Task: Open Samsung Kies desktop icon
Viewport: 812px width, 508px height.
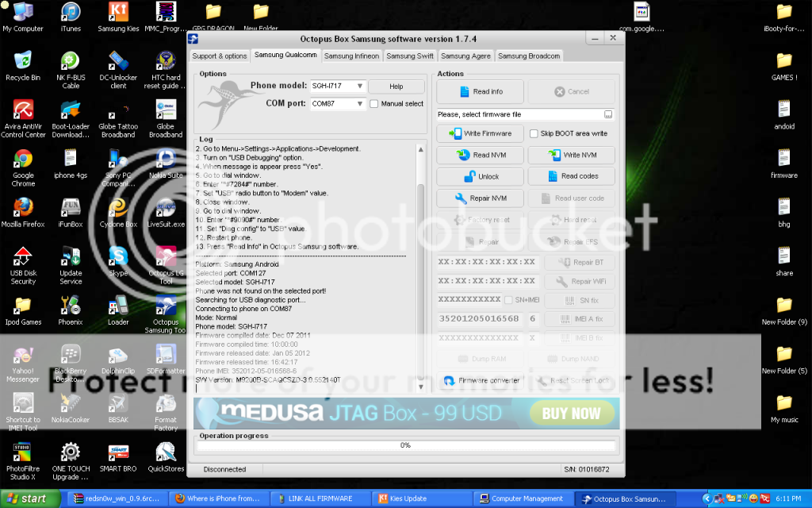Action: tap(119, 17)
